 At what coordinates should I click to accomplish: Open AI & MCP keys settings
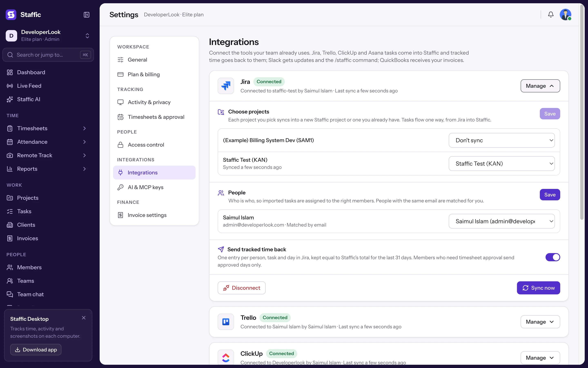[x=154, y=187]
